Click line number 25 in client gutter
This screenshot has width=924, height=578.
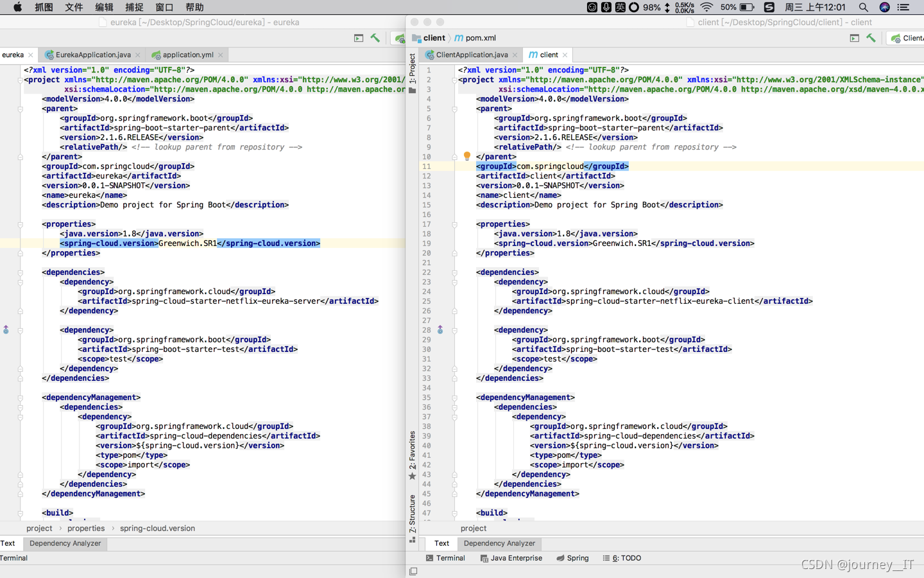pyautogui.click(x=427, y=301)
